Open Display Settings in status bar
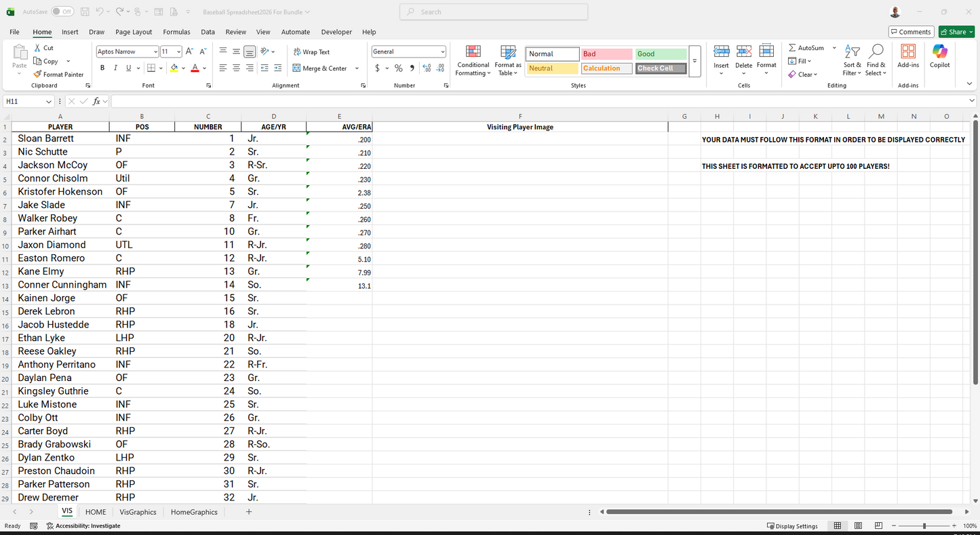980x535 pixels. point(792,526)
